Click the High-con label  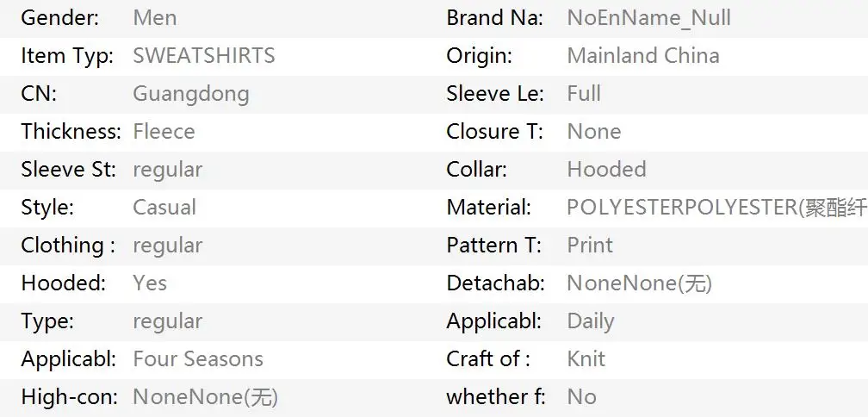tap(70, 397)
